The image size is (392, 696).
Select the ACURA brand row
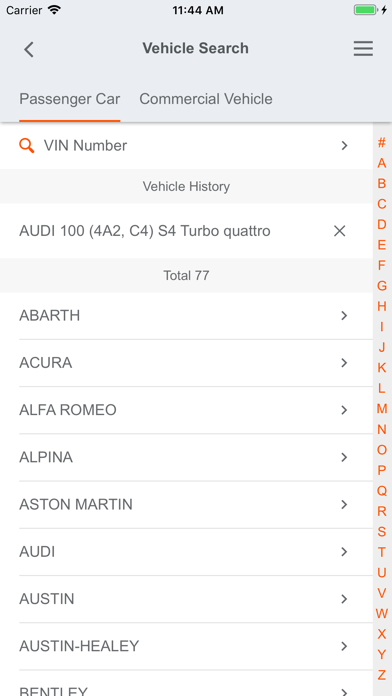(186, 363)
